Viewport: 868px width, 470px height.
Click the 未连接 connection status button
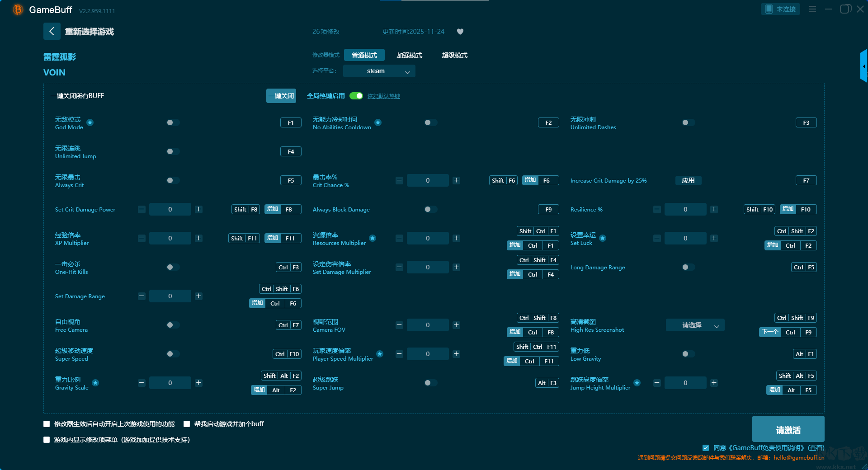[780, 9]
